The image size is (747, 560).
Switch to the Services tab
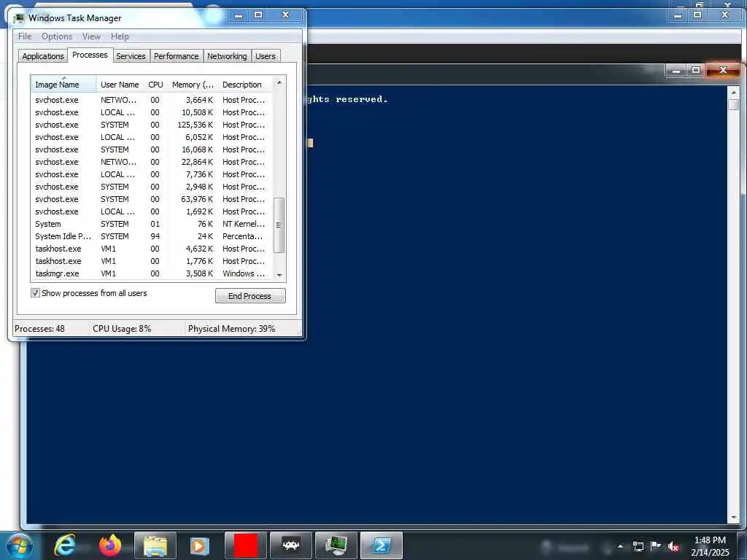[x=131, y=56]
